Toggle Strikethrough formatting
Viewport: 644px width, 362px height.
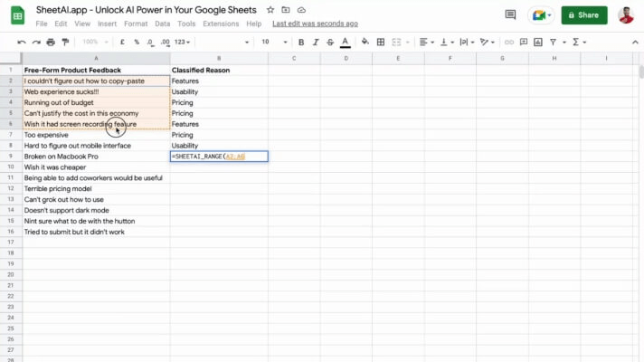(x=330, y=42)
